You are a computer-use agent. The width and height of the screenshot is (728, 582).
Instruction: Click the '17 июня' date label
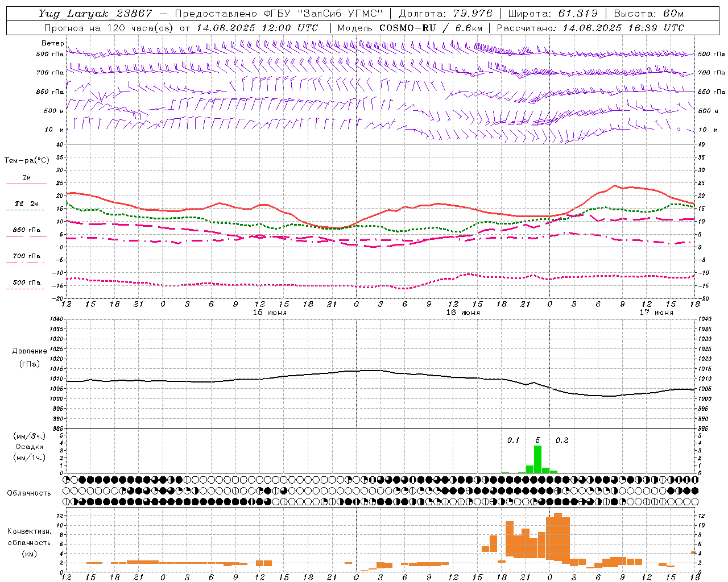(x=656, y=313)
